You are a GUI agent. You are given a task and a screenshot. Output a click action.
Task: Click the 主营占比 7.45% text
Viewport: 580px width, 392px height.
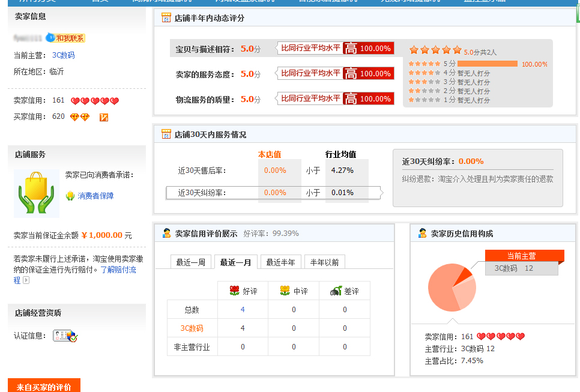(x=454, y=361)
